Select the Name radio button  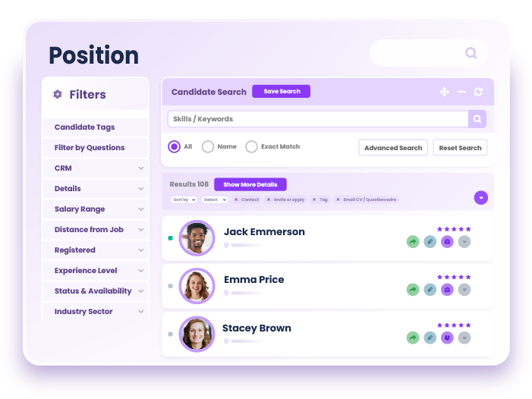pos(208,147)
